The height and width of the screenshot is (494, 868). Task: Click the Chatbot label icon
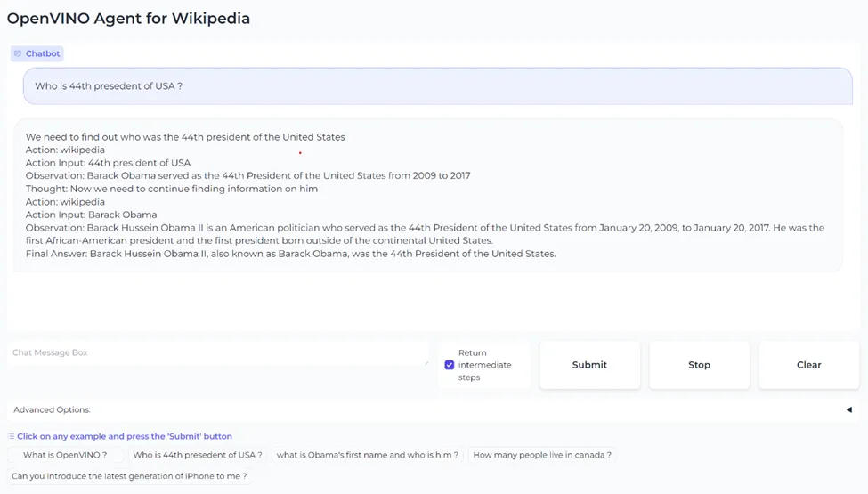coord(18,53)
